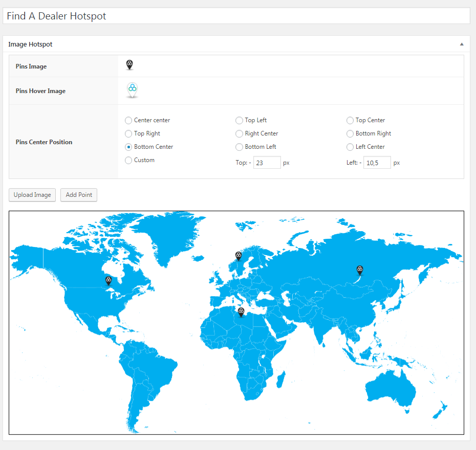Select the Top Center radio option
476x450 pixels.
coord(350,121)
